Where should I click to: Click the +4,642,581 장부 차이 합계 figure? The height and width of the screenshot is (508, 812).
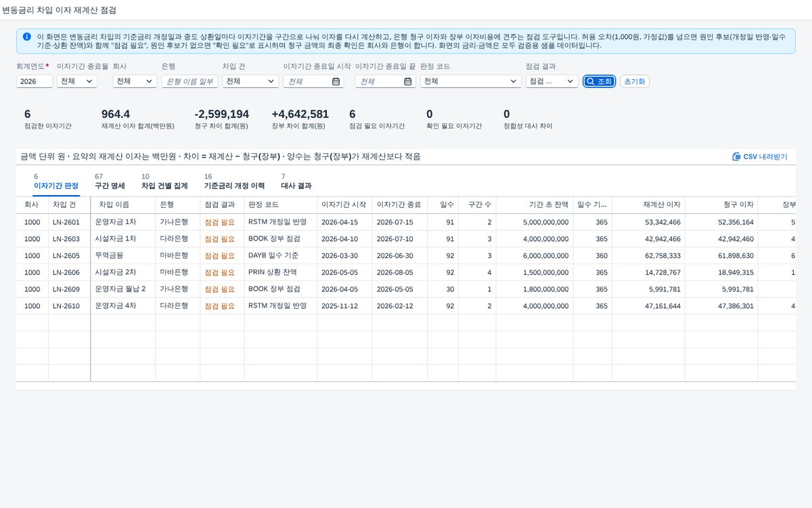click(300, 114)
